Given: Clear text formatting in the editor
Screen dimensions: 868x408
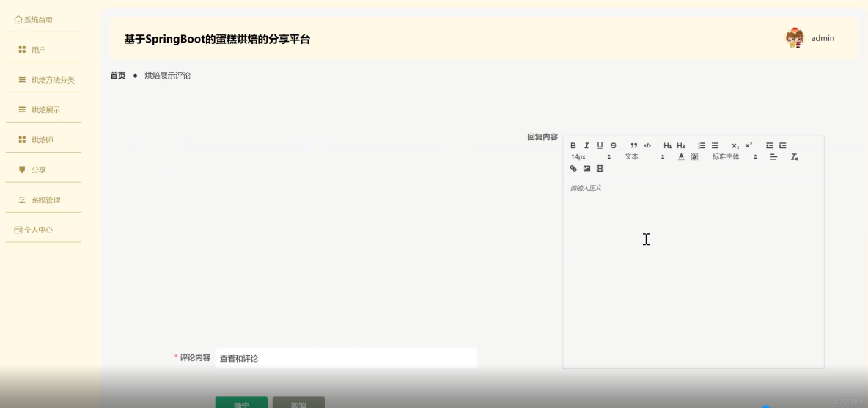Looking at the screenshot, I should click(794, 157).
